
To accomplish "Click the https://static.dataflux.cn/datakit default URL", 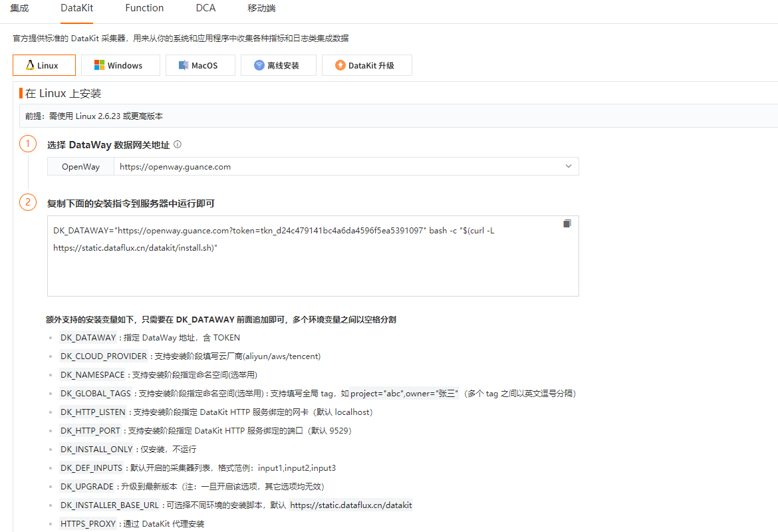I will pos(351,505).
